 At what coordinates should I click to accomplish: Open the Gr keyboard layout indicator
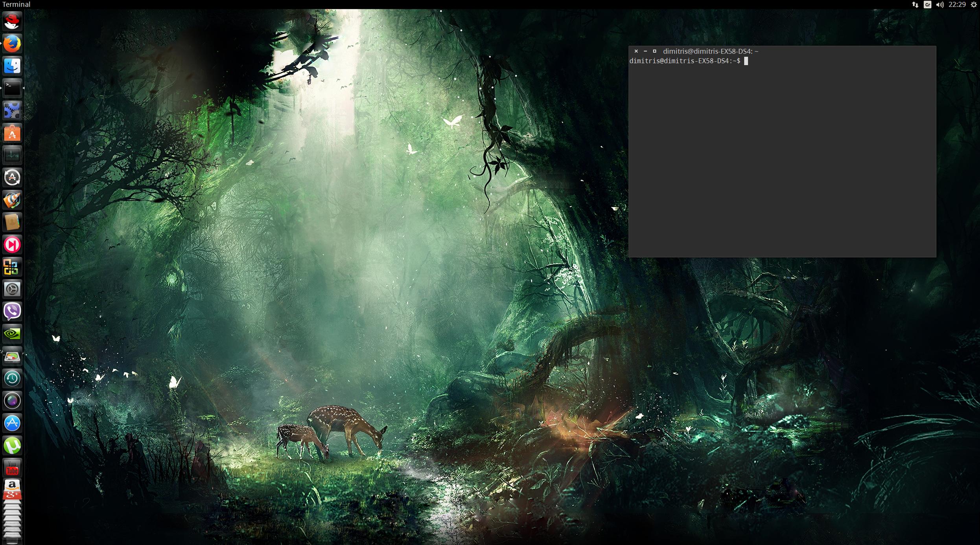pyautogui.click(x=927, y=5)
